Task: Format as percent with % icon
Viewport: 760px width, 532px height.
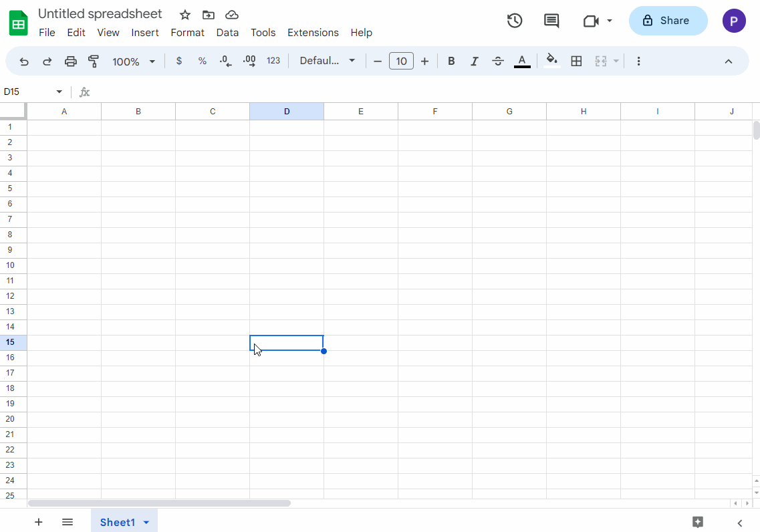Action: tap(203, 61)
